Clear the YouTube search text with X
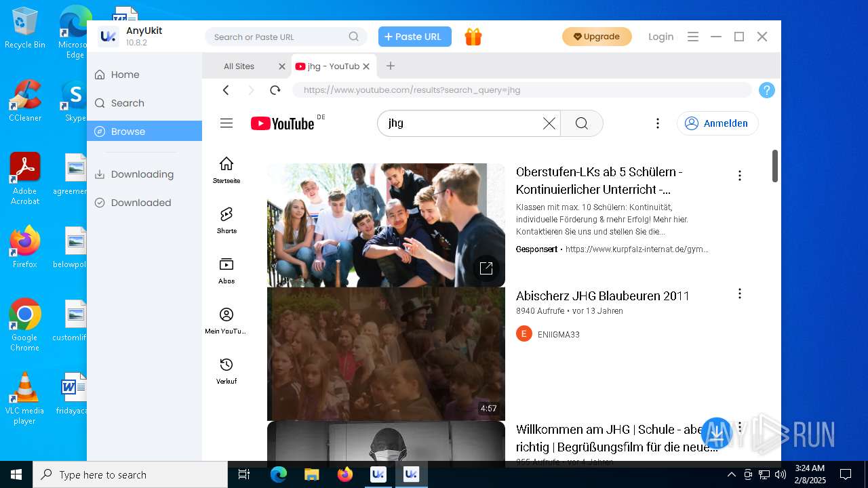The height and width of the screenshot is (488, 868). click(x=549, y=123)
